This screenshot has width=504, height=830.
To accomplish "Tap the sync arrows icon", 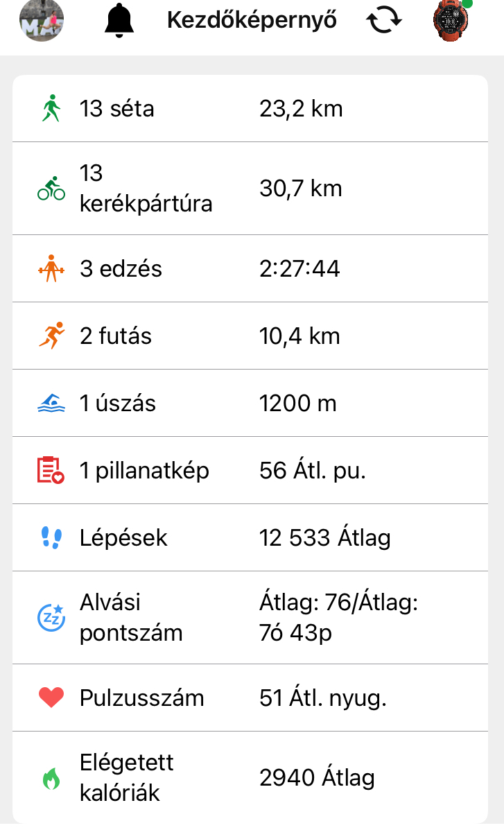I will (x=384, y=20).
